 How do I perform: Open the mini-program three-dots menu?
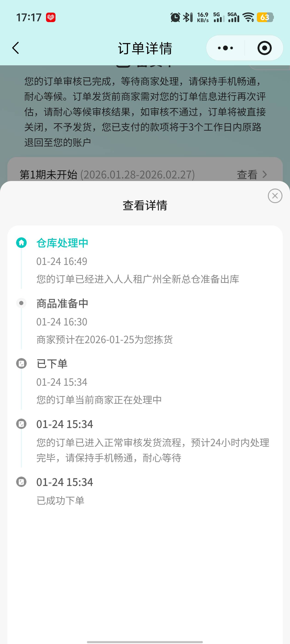(x=225, y=48)
